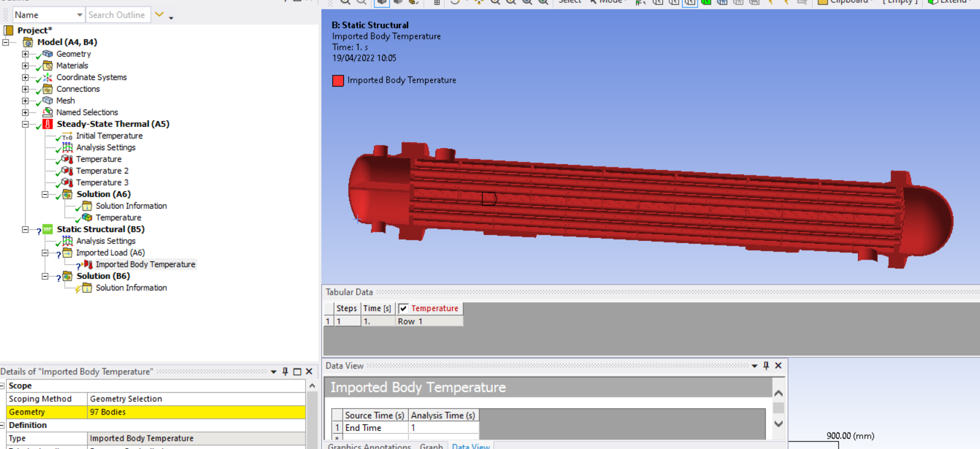Click the red Imported Body Temperature legend swatch
Viewport: 980px width, 449px height.
338,81
